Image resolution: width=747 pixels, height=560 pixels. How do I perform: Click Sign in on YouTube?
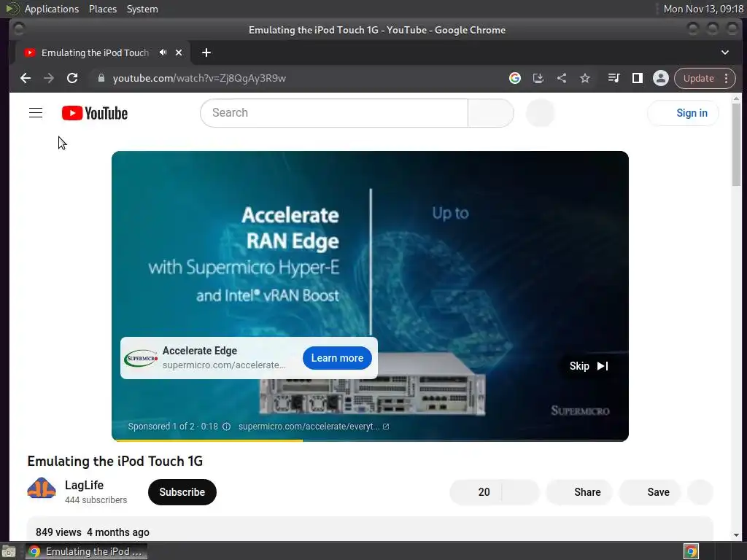tap(683, 113)
